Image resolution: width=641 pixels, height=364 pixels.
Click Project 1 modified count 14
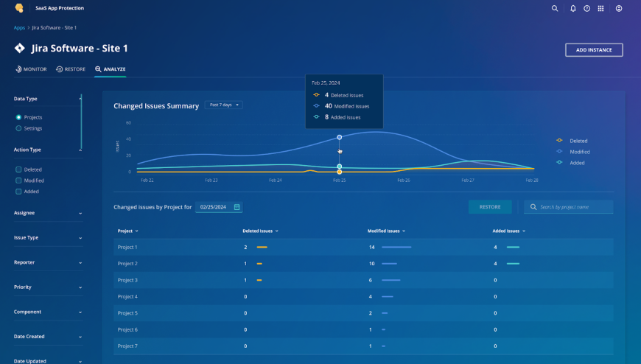(x=371, y=247)
